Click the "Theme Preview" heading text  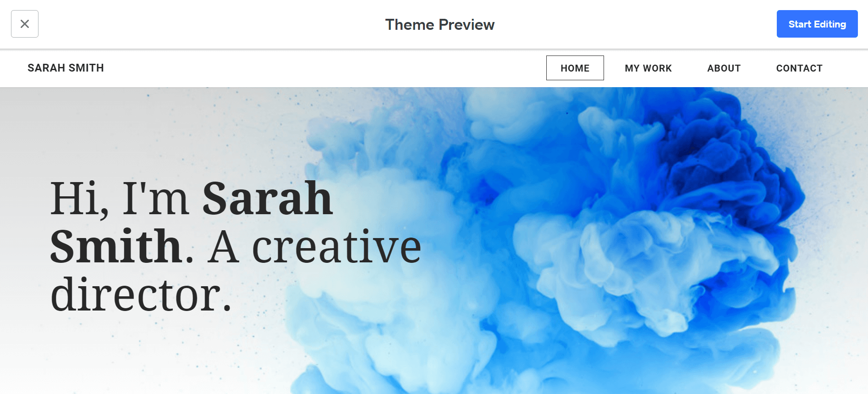click(439, 24)
